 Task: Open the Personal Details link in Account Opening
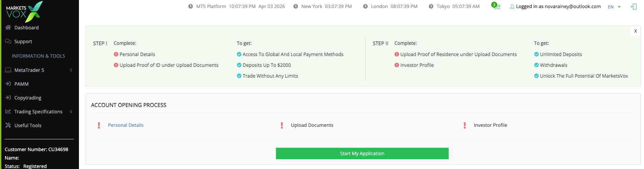pyautogui.click(x=125, y=125)
